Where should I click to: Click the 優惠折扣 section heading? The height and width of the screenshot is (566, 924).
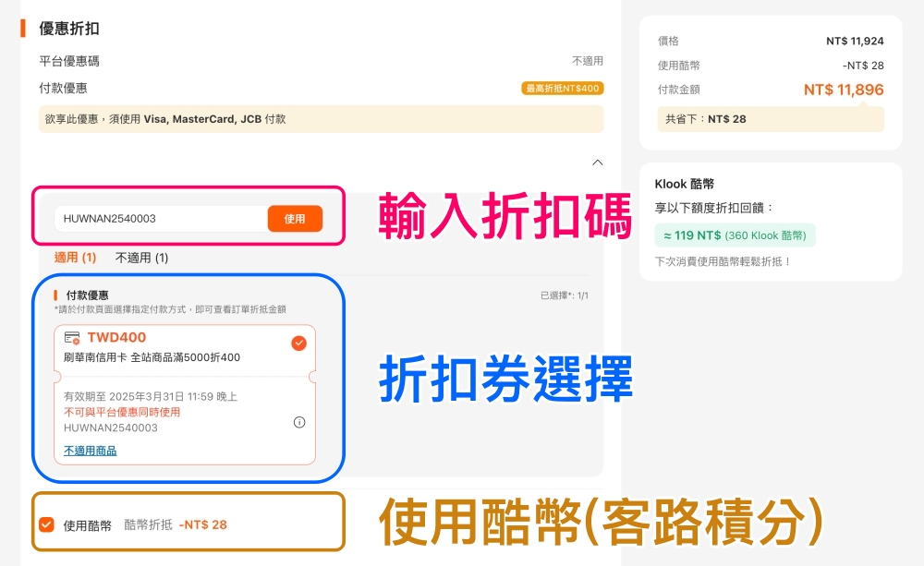(69, 29)
